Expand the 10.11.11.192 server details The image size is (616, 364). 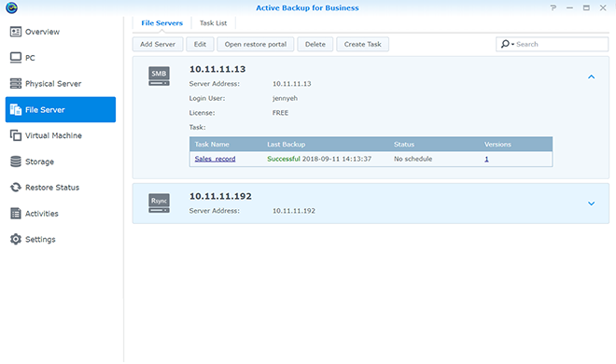pos(591,203)
